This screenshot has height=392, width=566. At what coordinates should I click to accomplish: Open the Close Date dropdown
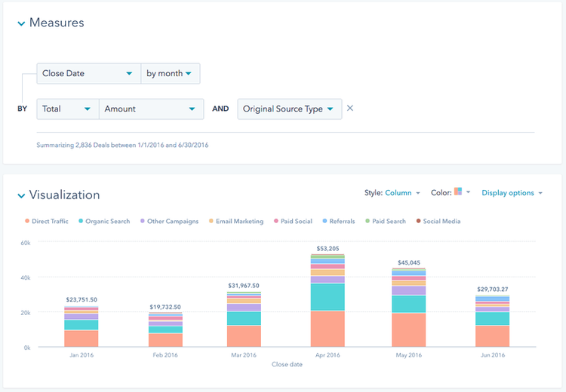89,74
